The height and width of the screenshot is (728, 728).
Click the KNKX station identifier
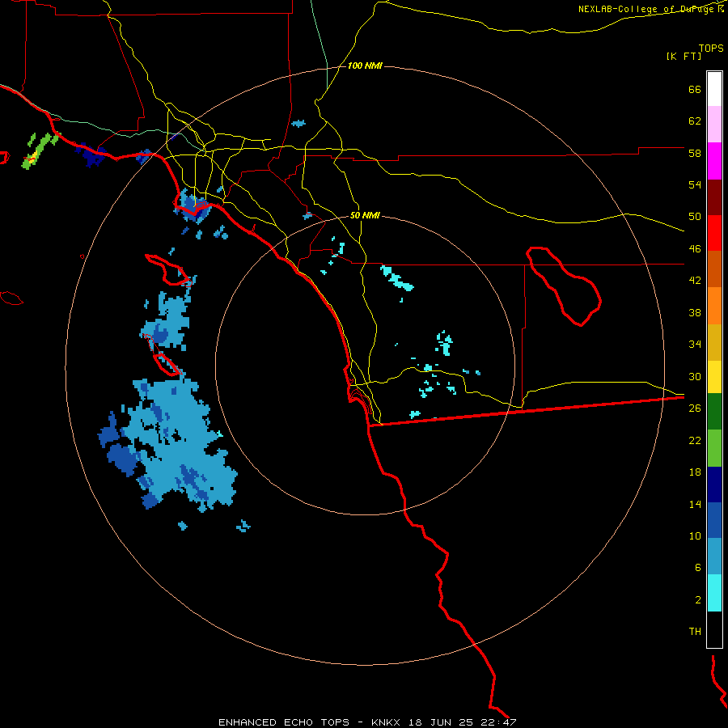coord(387,722)
